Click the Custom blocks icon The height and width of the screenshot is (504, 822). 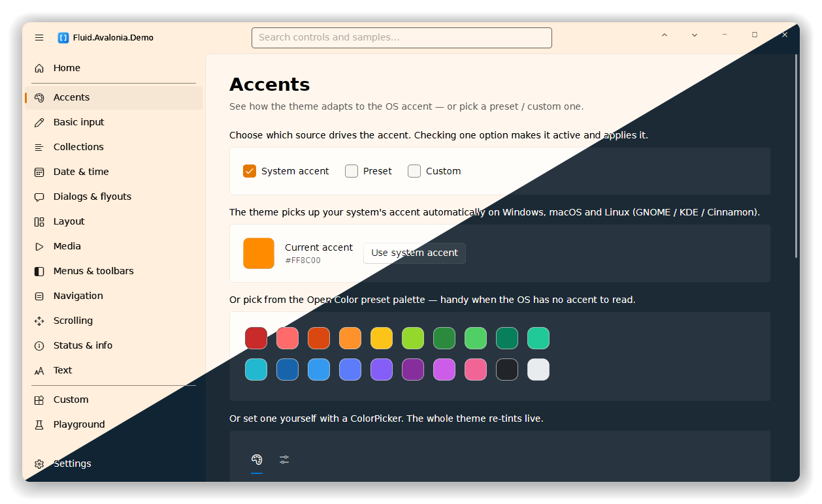39,400
